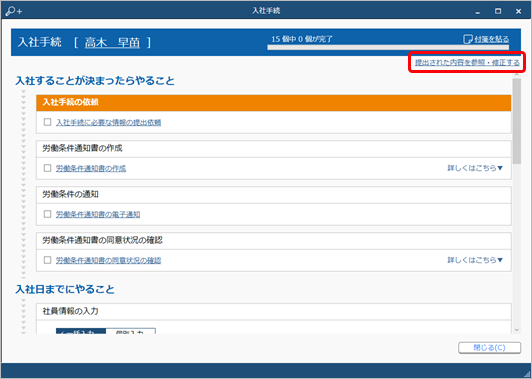The image size is (532, 379).
Task: Expand 詳しくはこちら for 労働条件通知書の作成
Action: 475,168
